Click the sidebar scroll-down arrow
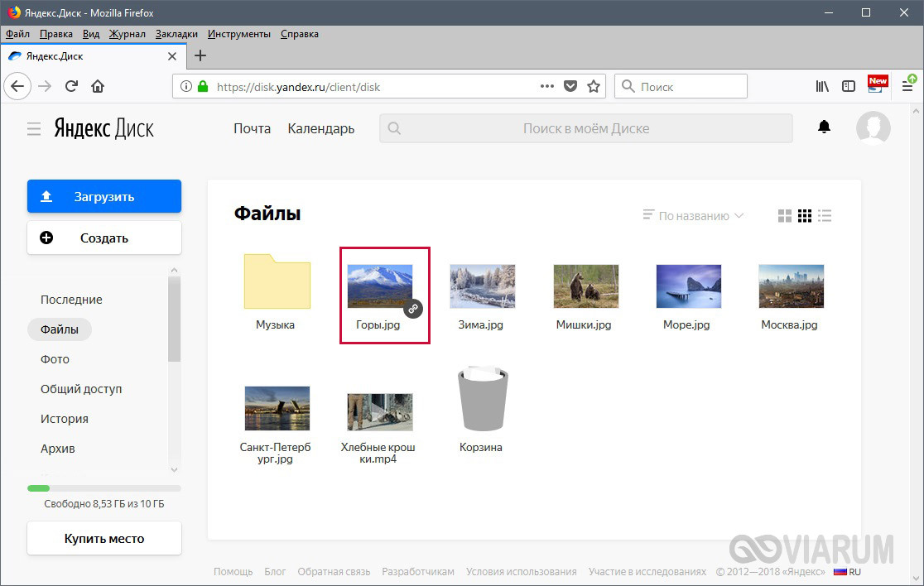The width and height of the screenshot is (924, 586). coord(174,469)
